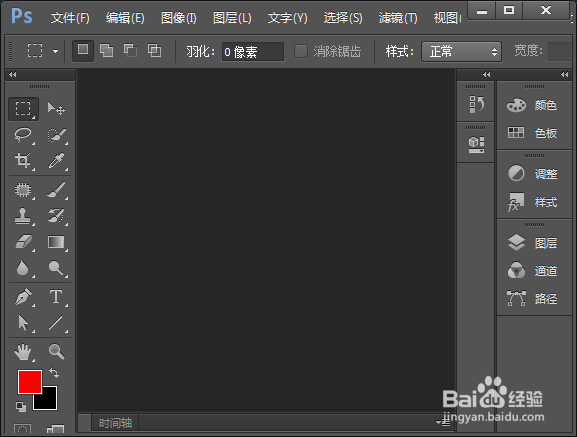Open the Style dropdown showing 正常

point(461,51)
